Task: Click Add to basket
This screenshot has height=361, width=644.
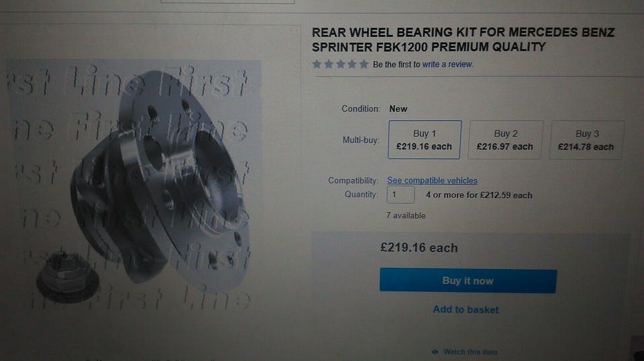Action: (466, 309)
